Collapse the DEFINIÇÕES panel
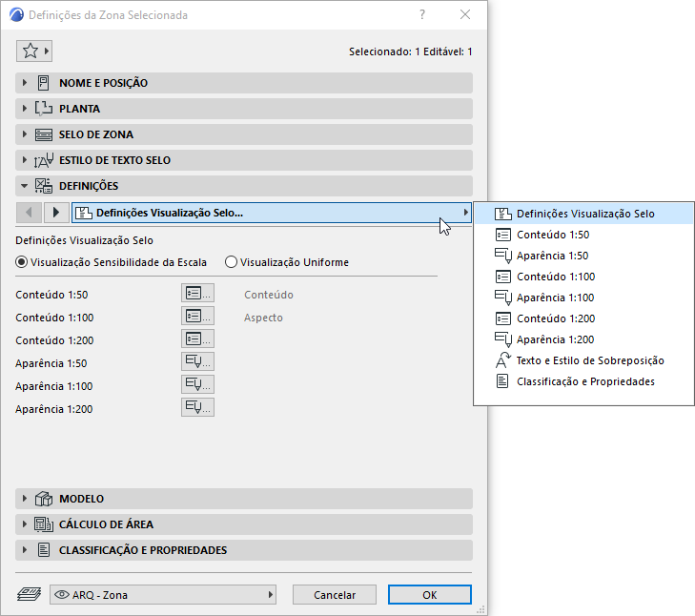 pyautogui.click(x=244, y=186)
